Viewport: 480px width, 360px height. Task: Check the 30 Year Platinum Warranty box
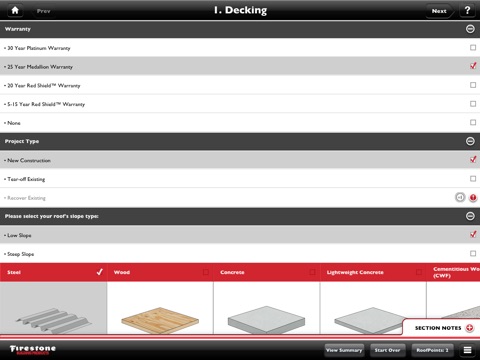coord(473,48)
